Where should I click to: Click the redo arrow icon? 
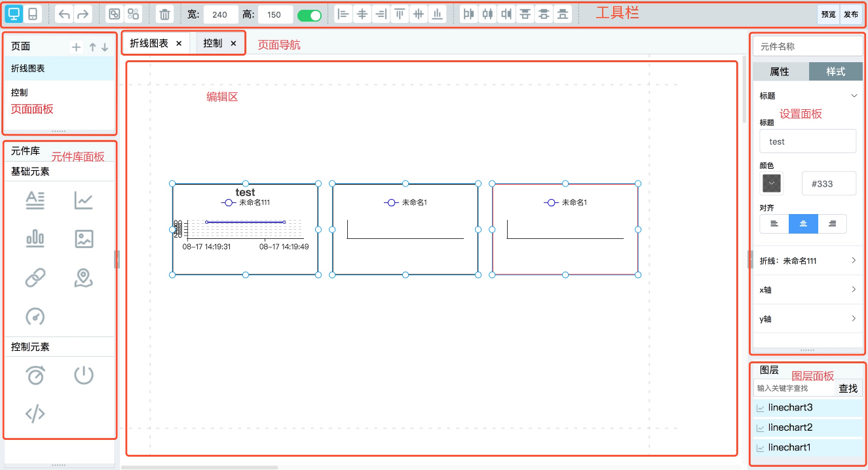[x=83, y=14]
